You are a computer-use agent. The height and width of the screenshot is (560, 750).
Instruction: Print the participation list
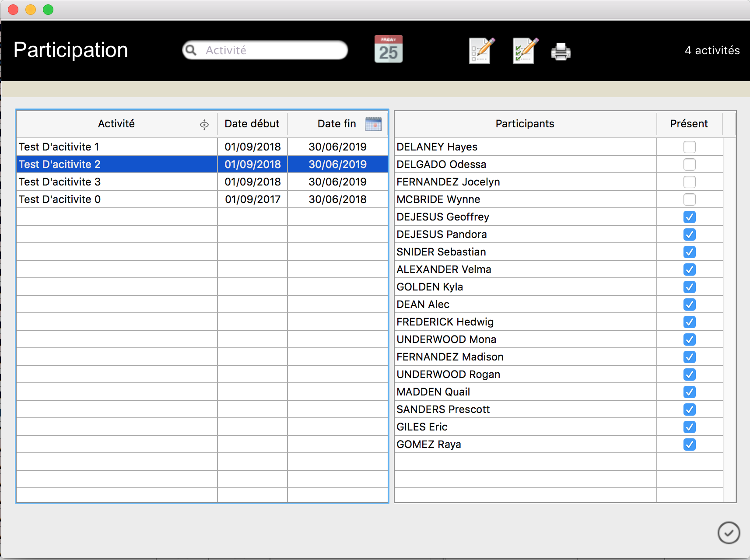coord(561,52)
